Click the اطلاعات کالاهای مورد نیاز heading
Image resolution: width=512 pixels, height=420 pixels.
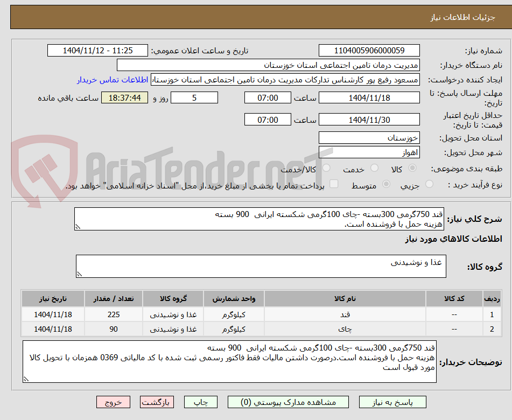(x=453, y=239)
